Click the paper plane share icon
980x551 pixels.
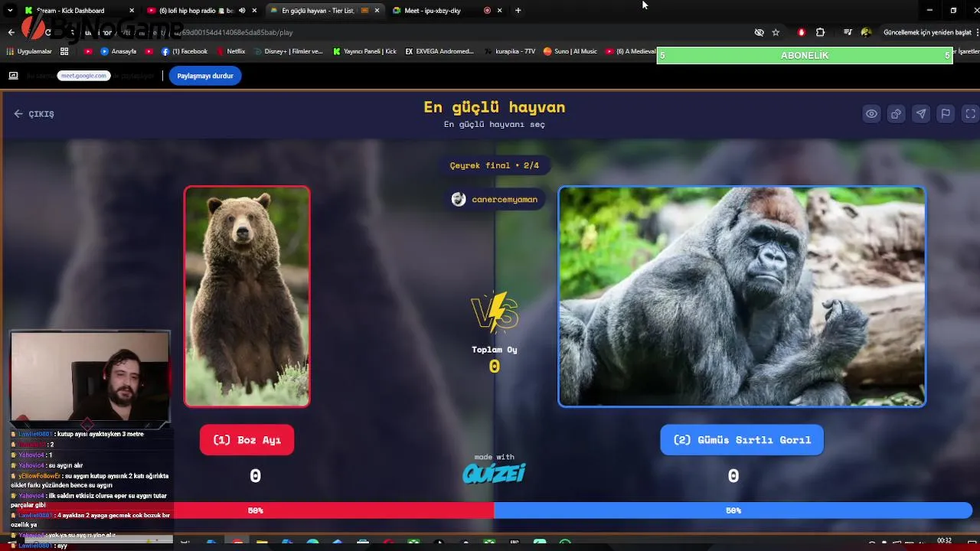pos(921,114)
